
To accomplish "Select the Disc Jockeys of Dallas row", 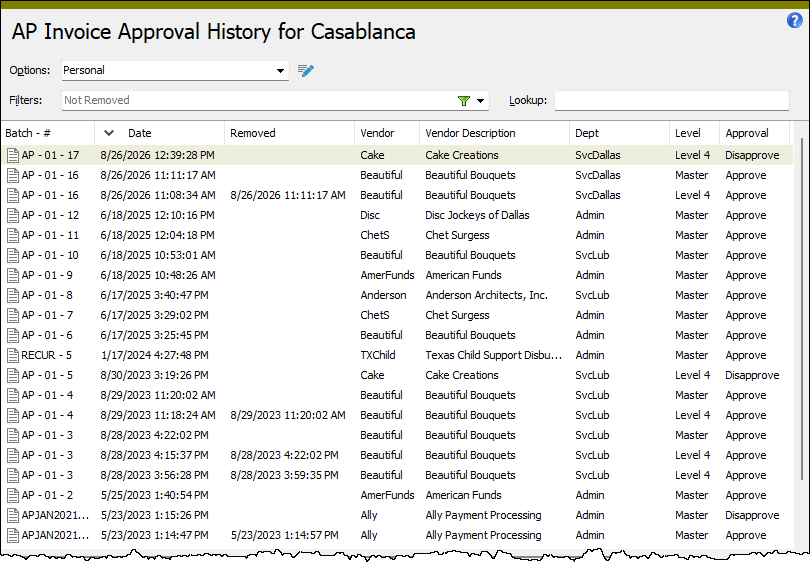I will tap(397, 215).
